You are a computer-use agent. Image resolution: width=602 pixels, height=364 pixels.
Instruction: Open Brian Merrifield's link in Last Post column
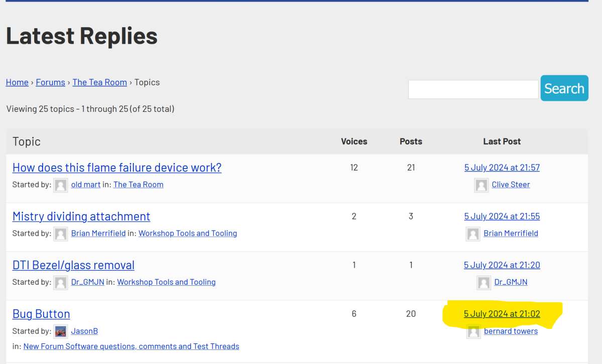(511, 233)
